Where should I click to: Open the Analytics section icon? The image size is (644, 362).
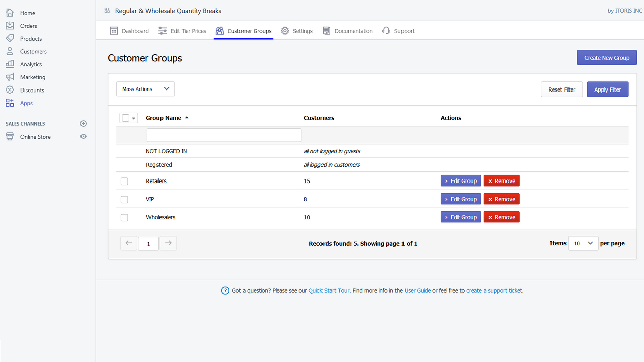coord(10,64)
